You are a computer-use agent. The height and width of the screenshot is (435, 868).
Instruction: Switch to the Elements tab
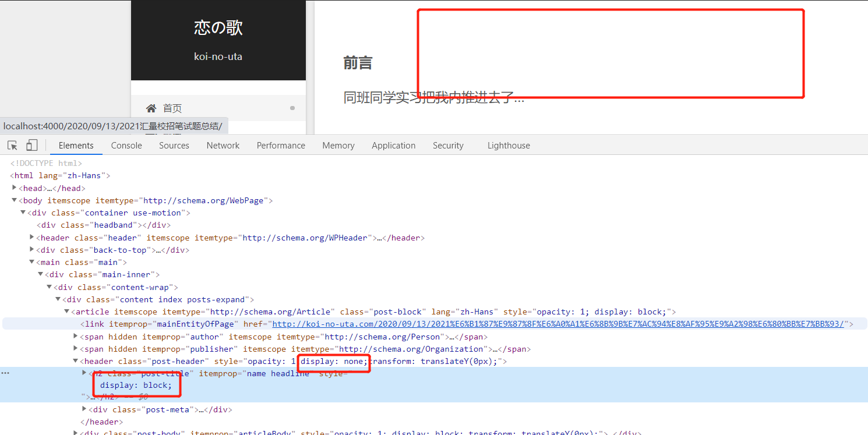tap(76, 146)
